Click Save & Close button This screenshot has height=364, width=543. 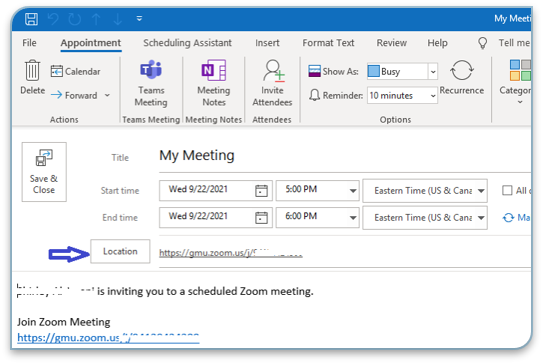click(44, 172)
